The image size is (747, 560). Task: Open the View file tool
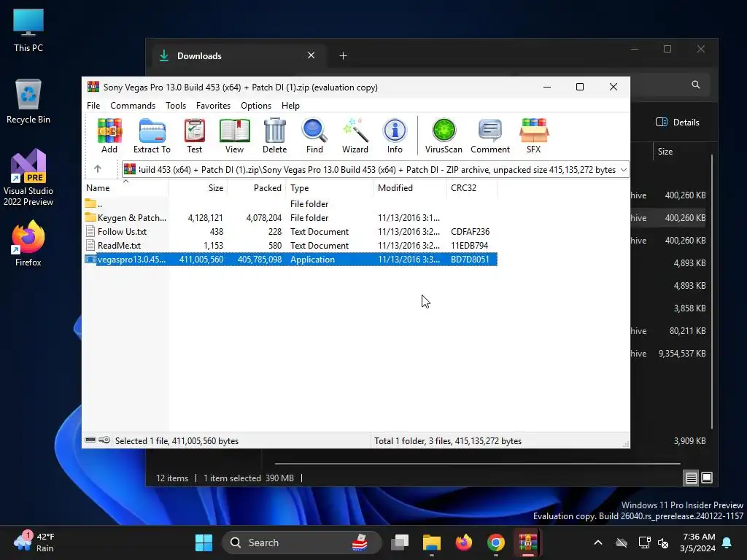click(234, 136)
